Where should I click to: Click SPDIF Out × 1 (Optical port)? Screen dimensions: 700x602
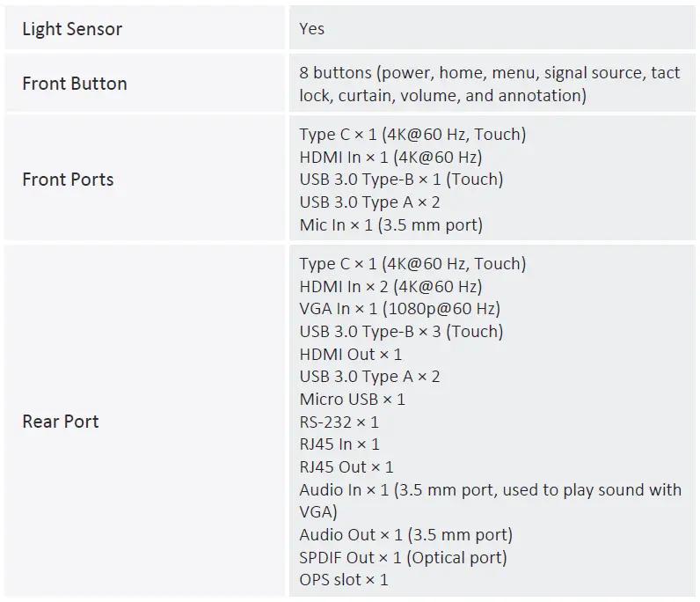(x=403, y=557)
